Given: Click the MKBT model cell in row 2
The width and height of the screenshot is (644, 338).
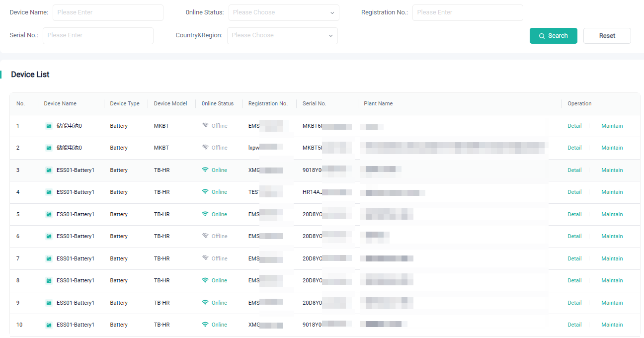Looking at the screenshot, I should click(x=161, y=148).
